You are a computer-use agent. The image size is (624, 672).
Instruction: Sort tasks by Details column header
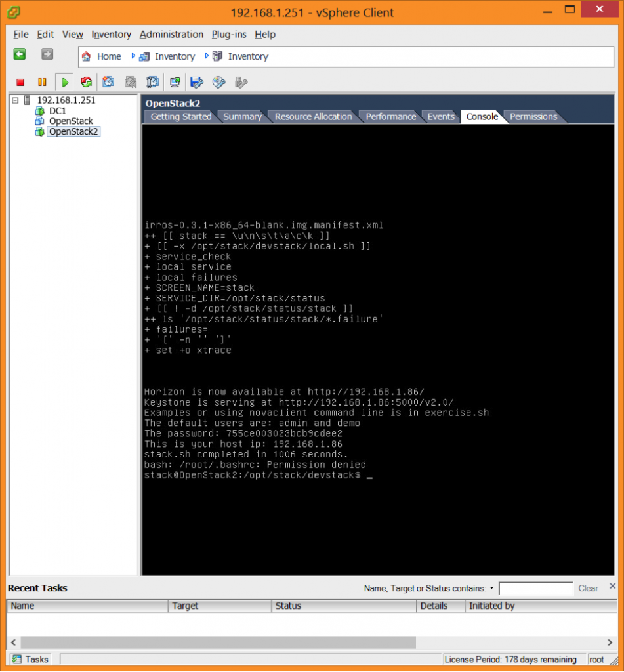(x=440, y=606)
